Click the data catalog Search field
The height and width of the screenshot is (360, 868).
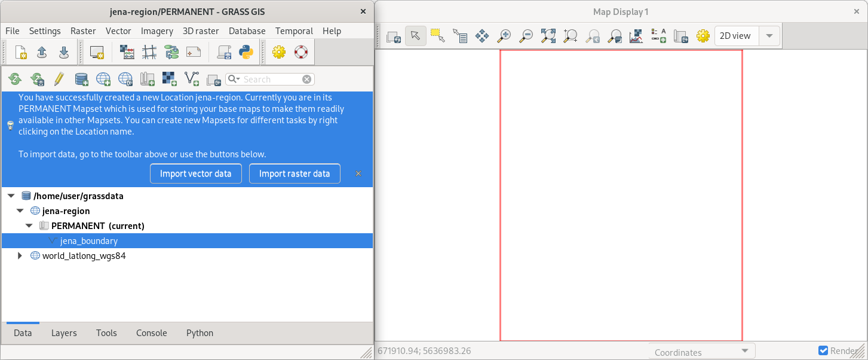coord(271,79)
